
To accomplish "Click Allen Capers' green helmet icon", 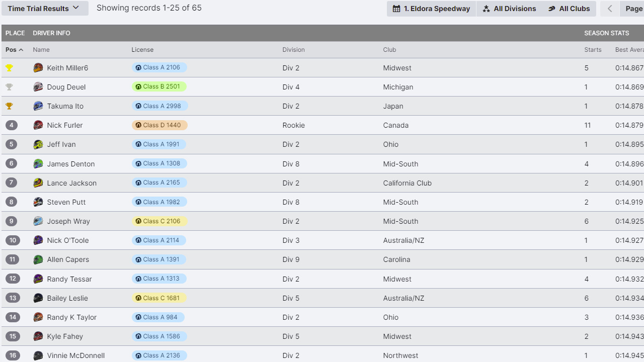I will tap(38, 259).
